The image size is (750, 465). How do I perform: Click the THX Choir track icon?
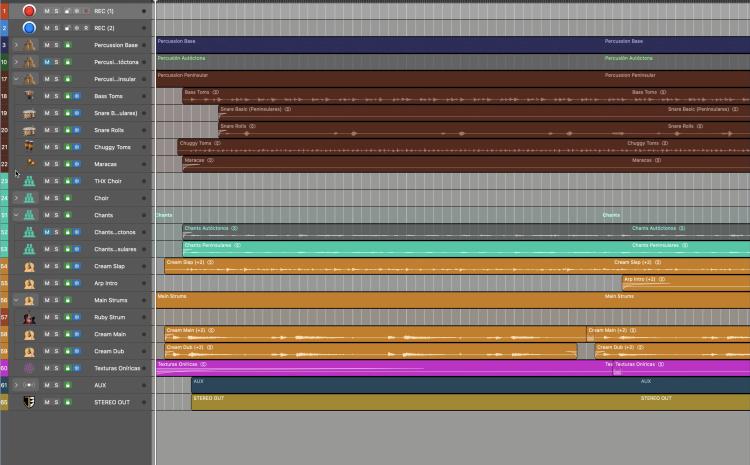pos(29,181)
